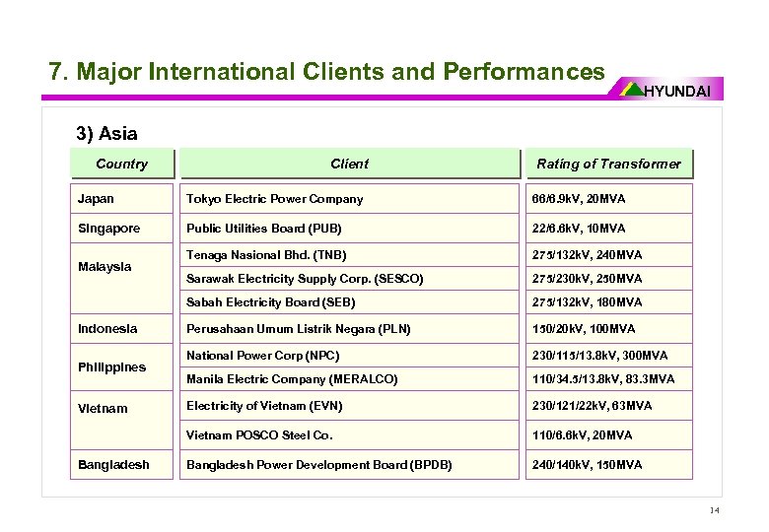Viewport: 769px width, 532px height.
Task: Click 'Manila Electric Company (MERALCO)' cell
Action: [349, 378]
